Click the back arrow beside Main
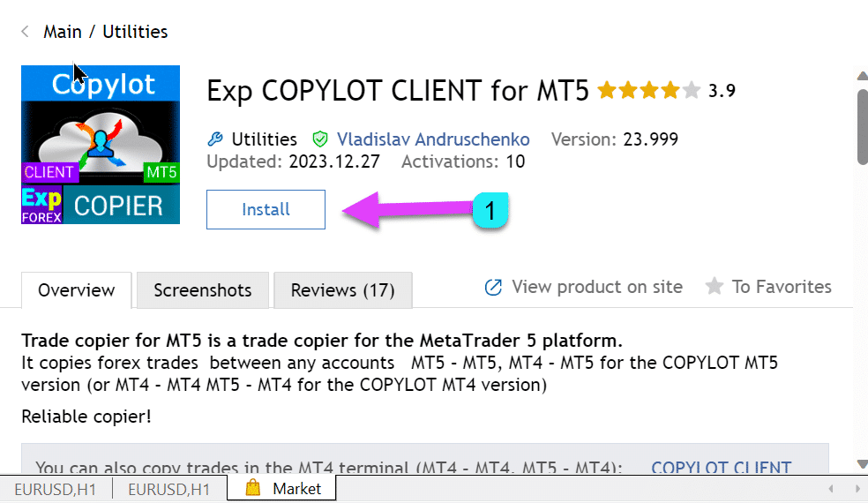Screen dimensions: 868x503 (25, 32)
